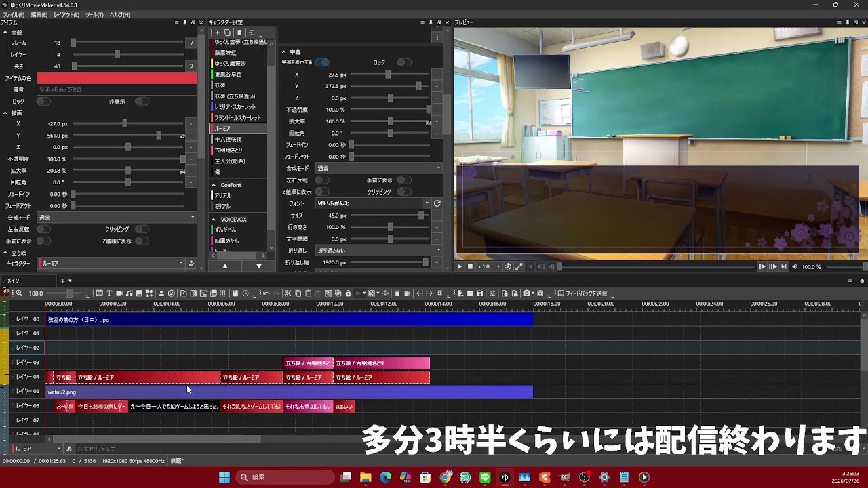Image resolution: width=868 pixels, height=488 pixels.
Task: Open character editor icon beside ルーミア dropdown
Action: 191,263
